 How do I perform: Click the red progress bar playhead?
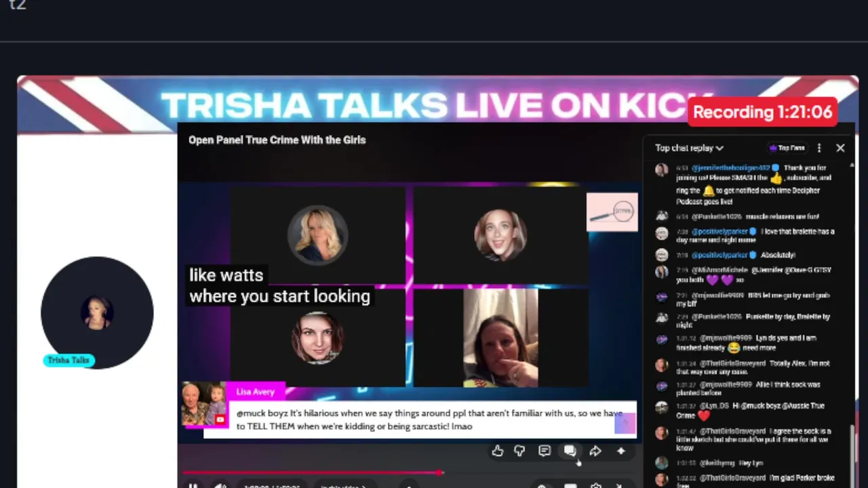[x=440, y=472]
